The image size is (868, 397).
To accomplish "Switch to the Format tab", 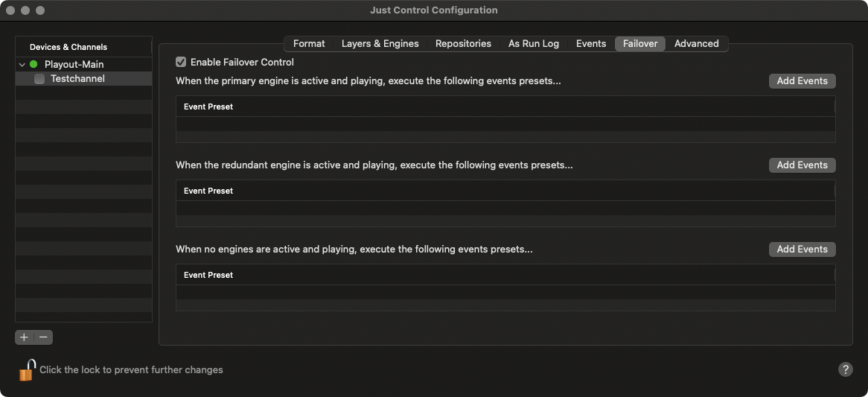I will (309, 44).
